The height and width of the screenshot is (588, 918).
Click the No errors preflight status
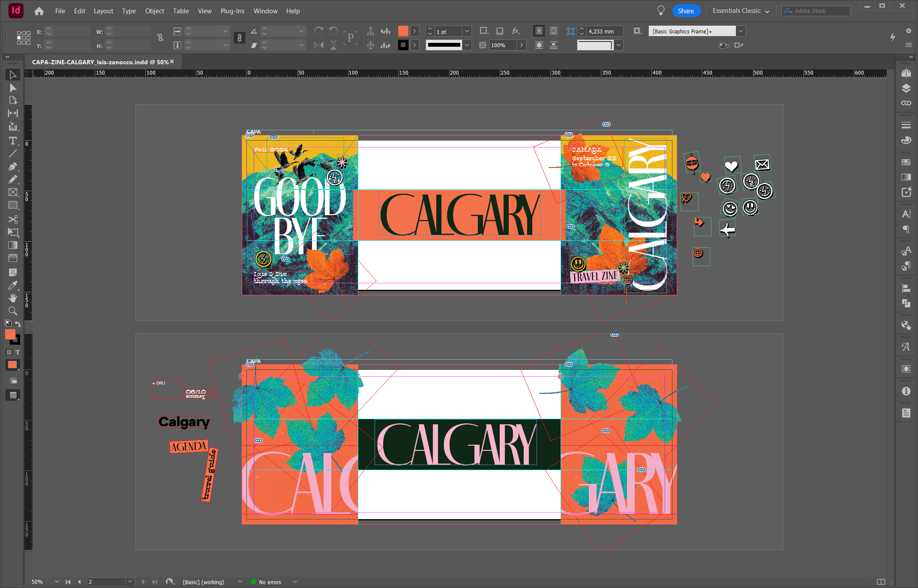pyautogui.click(x=270, y=582)
